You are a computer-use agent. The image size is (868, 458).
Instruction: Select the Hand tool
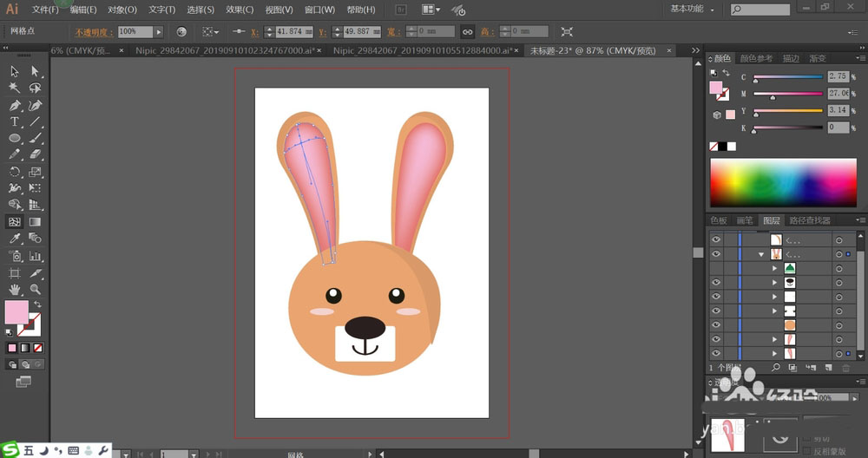click(15, 289)
